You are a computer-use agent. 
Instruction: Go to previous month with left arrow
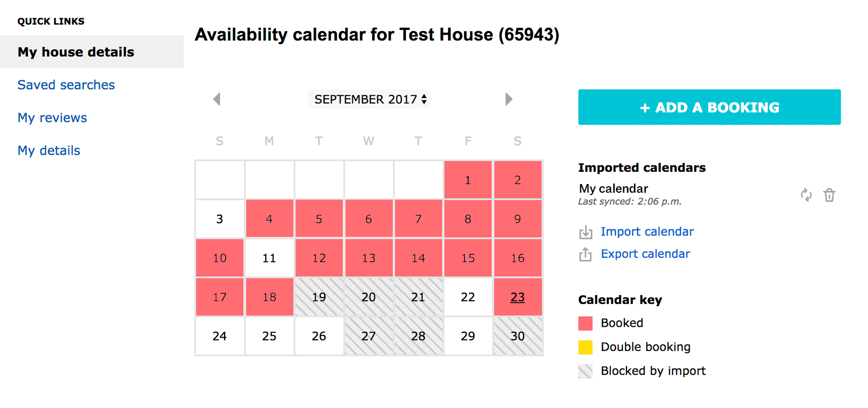(x=217, y=99)
